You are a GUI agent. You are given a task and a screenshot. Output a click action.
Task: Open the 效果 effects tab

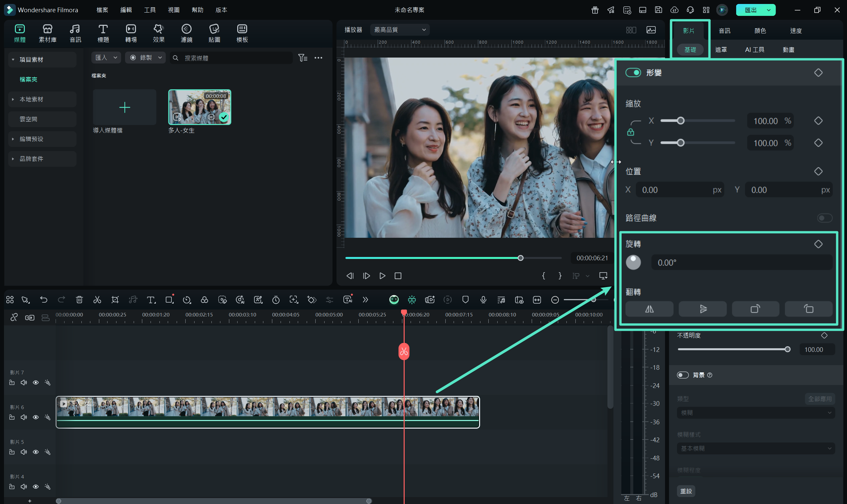(159, 33)
